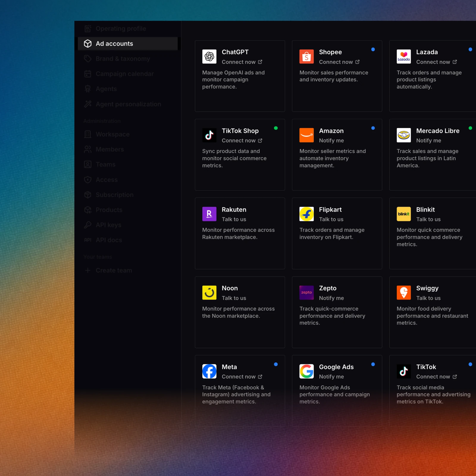Click the Brand & taxonomy tag icon
476x476 pixels.
click(88, 59)
